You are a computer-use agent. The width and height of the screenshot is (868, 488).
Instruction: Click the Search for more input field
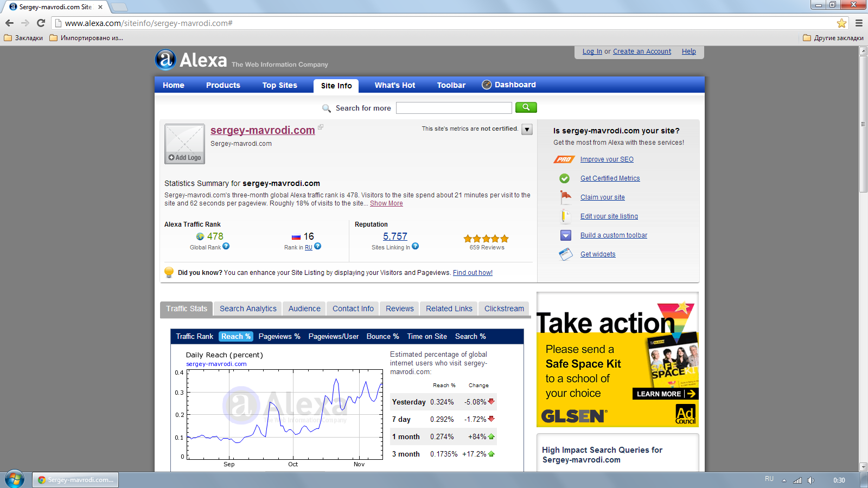(454, 108)
